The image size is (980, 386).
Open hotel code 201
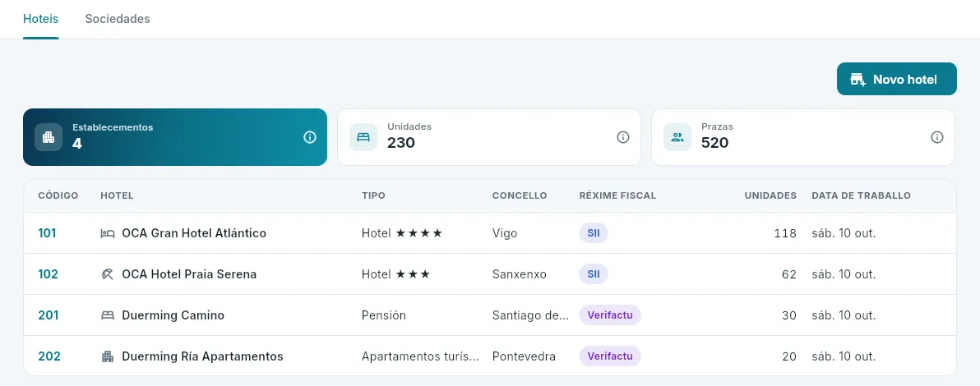49,316
